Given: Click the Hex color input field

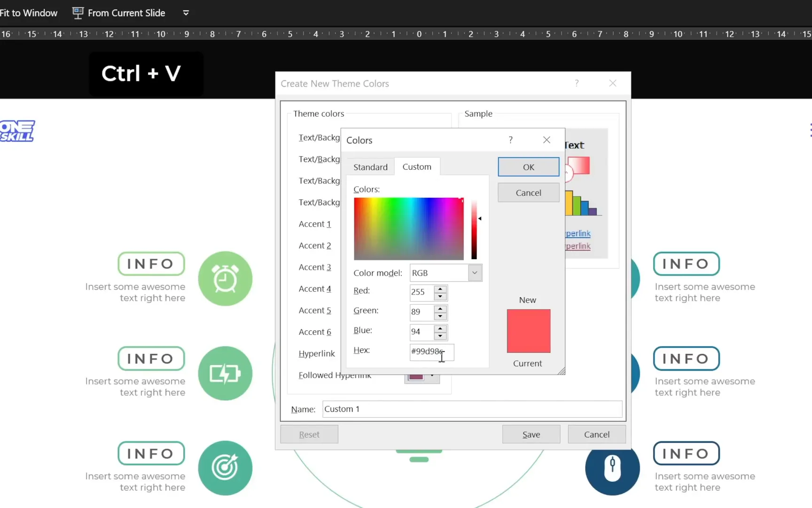Looking at the screenshot, I should point(431,351).
